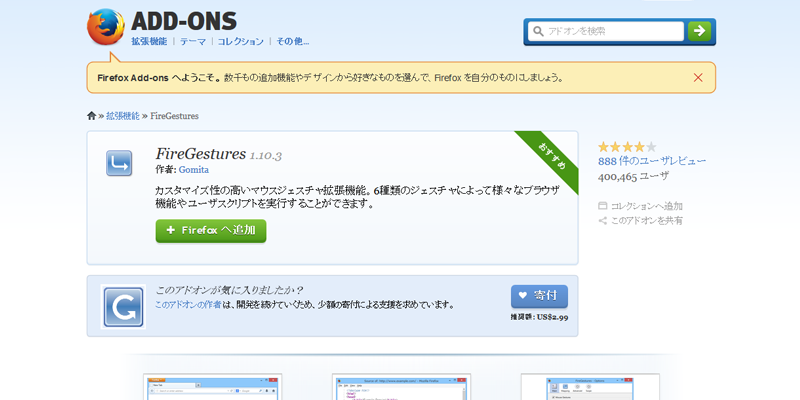The width and height of the screenshot is (800, 400).
Task: Click the ADD-ONS site title
Action: pos(184,21)
